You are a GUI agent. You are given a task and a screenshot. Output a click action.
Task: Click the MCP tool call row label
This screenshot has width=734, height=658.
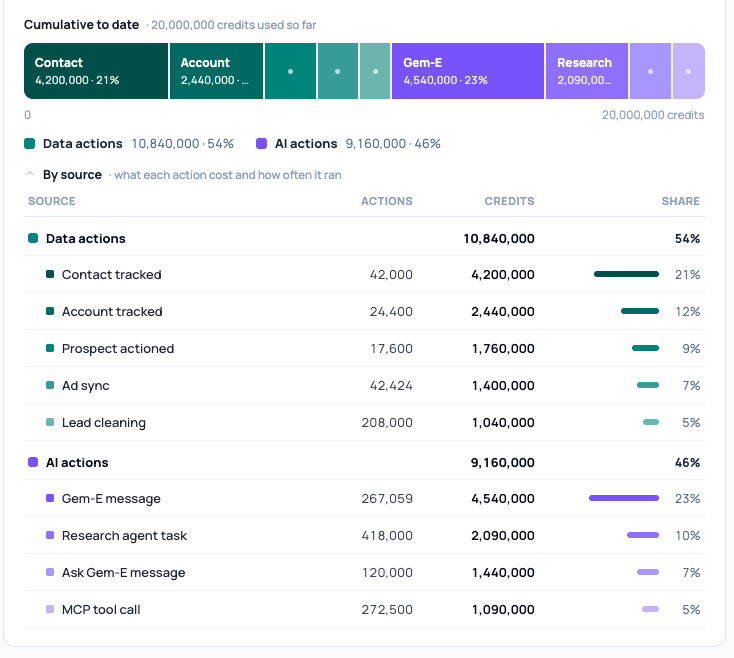click(101, 609)
